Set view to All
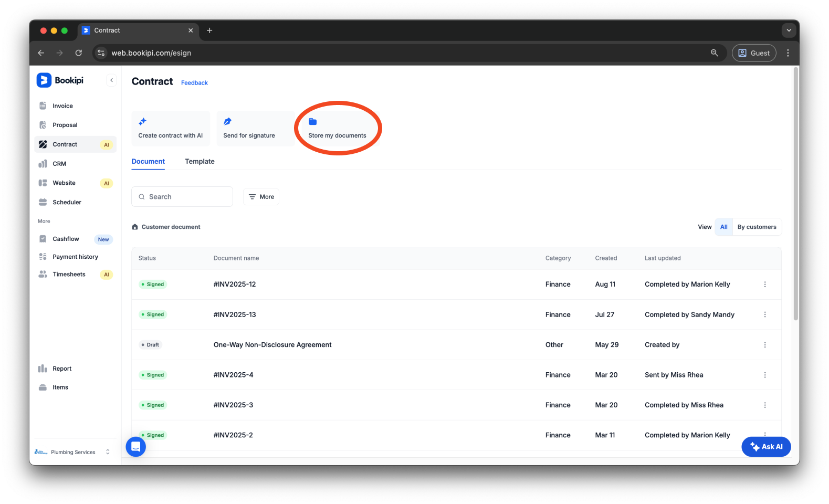 (x=724, y=227)
